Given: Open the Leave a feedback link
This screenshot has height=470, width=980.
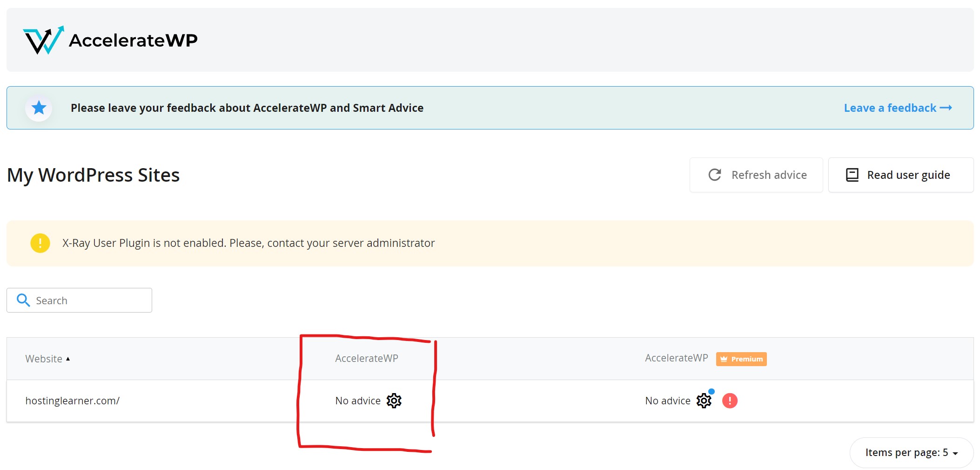Looking at the screenshot, I should coord(898,108).
